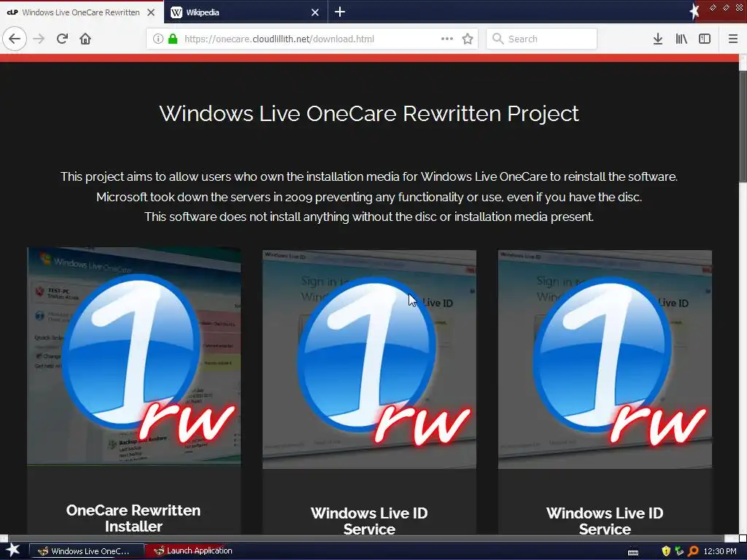Click the 12:30 PM clock
This screenshot has height=560, width=747.
pyautogui.click(x=720, y=551)
